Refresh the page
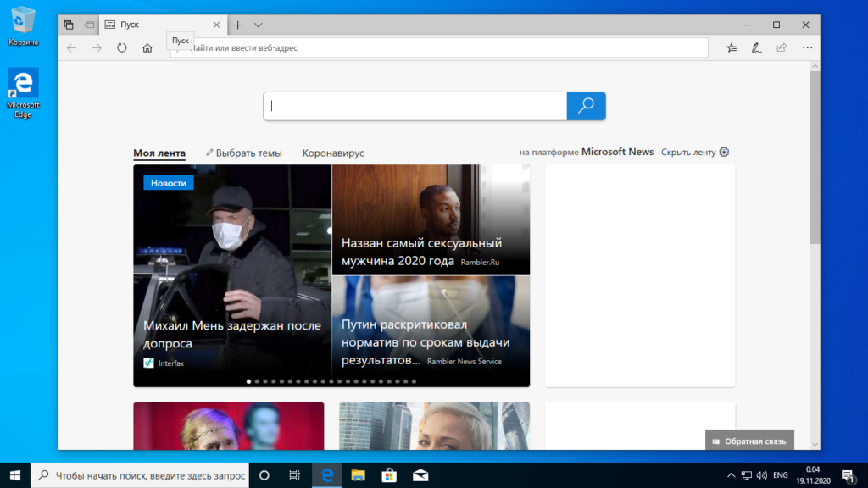Image resolution: width=868 pixels, height=488 pixels. tap(122, 48)
